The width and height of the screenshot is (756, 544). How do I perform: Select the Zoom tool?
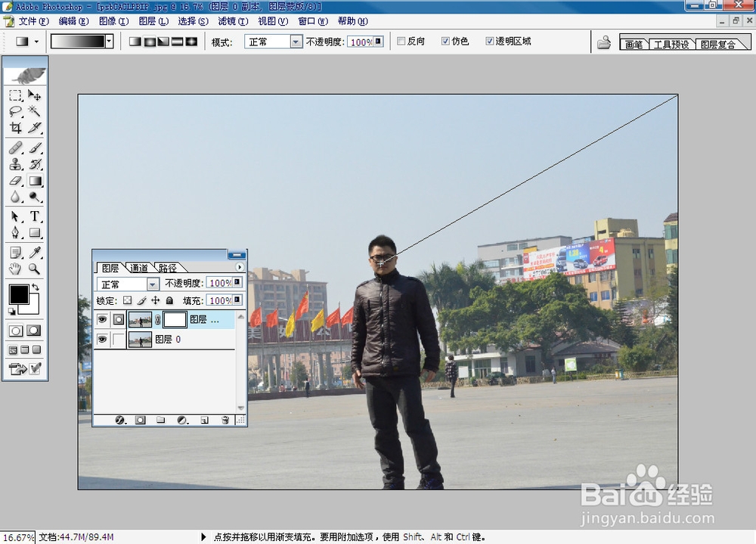click(x=34, y=269)
